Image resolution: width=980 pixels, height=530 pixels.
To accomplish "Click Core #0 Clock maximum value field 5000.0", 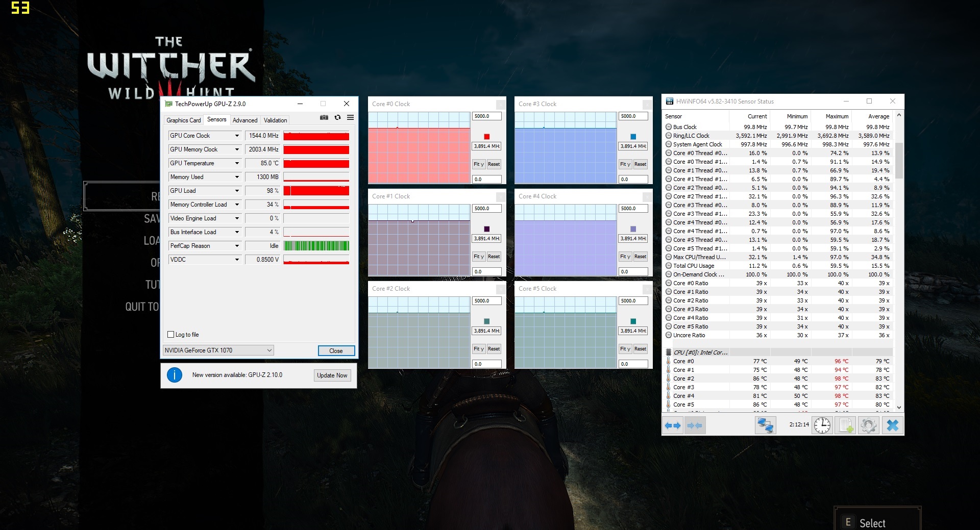I will (487, 116).
